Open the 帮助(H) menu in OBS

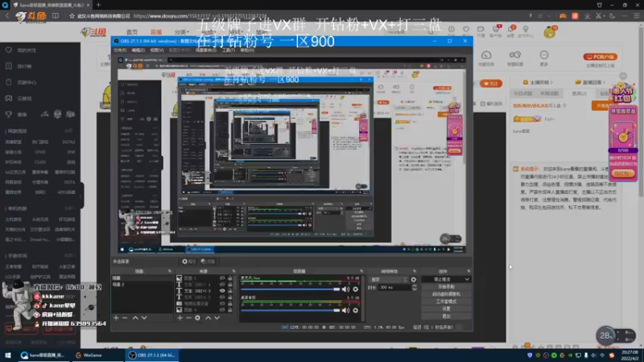(x=247, y=50)
